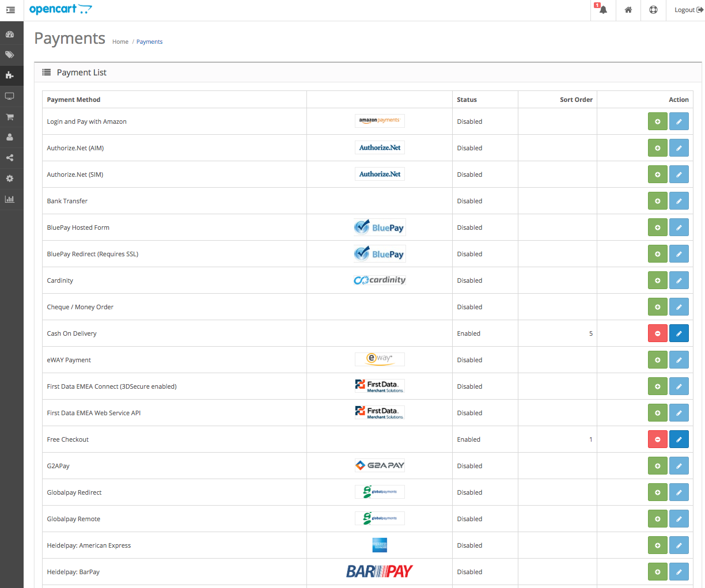This screenshot has width=705, height=588.
Task: Edit the Cash On Delivery settings
Action: pyautogui.click(x=679, y=333)
